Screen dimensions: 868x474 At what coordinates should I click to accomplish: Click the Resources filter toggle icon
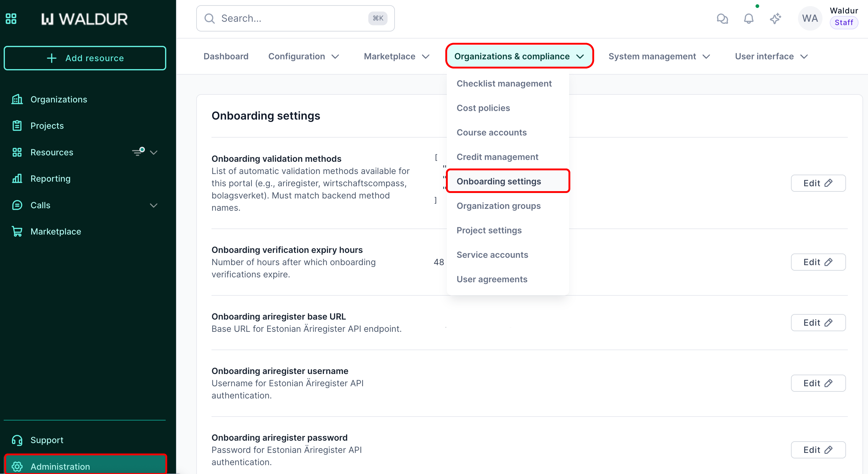coord(138,152)
